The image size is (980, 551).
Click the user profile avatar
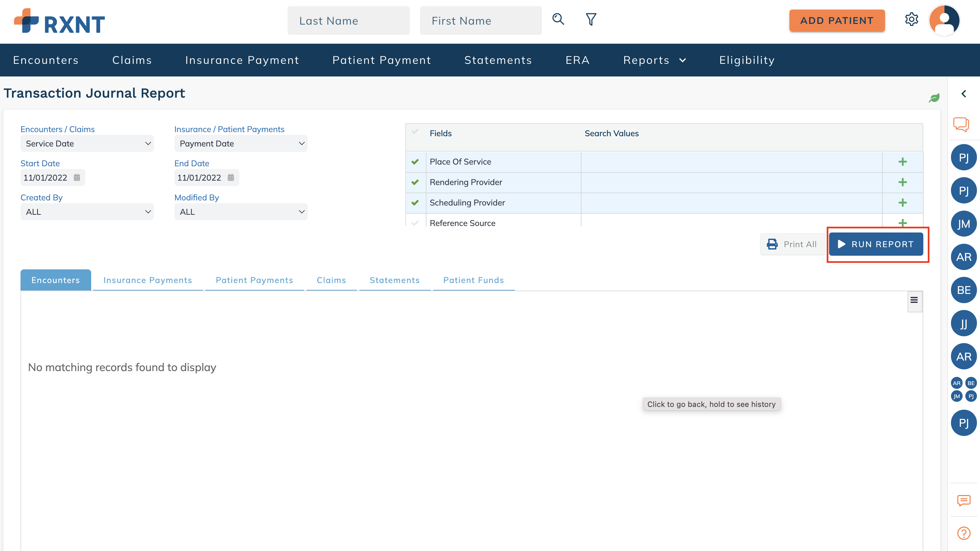(944, 20)
